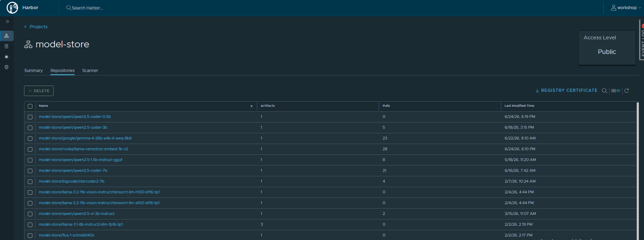Click the globe icon in the sidebar
The image size is (644, 240).
click(6, 67)
